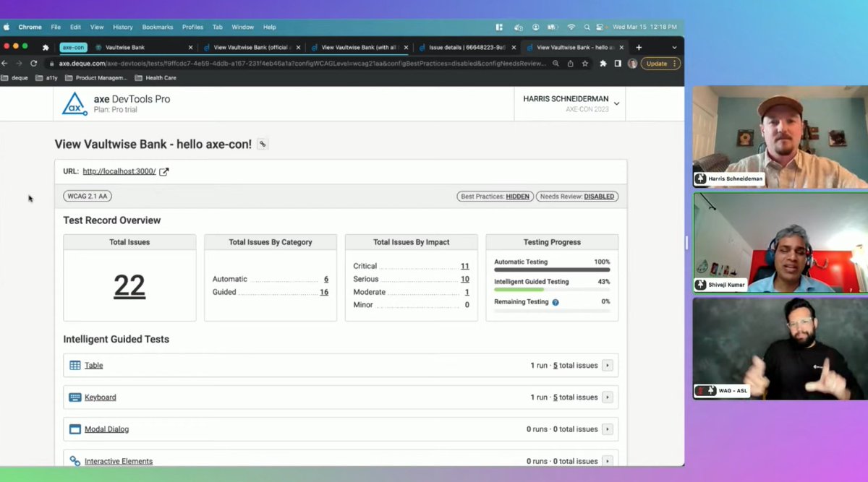Reload the page in Chrome
The height and width of the screenshot is (482, 868).
click(x=33, y=64)
